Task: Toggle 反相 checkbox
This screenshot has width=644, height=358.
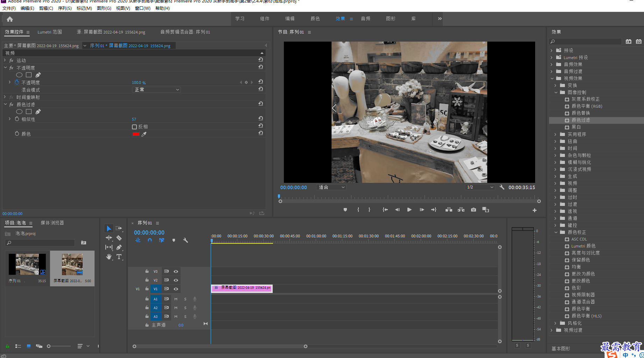Action: tap(134, 127)
